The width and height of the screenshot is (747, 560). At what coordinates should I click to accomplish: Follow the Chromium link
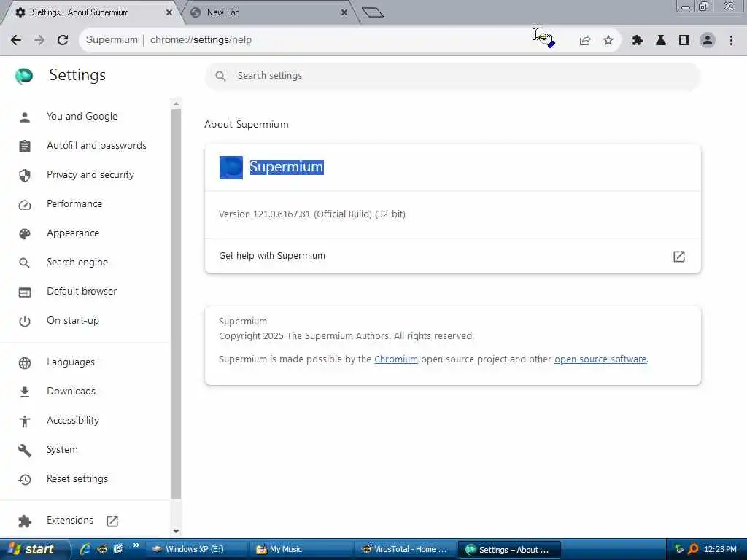(396, 359)
